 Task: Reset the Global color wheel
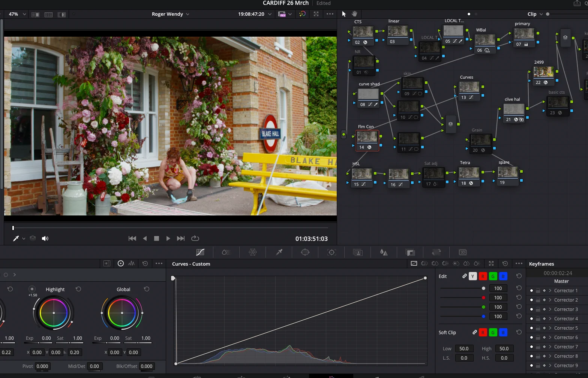pyautogui.click(x=147, y=289)
